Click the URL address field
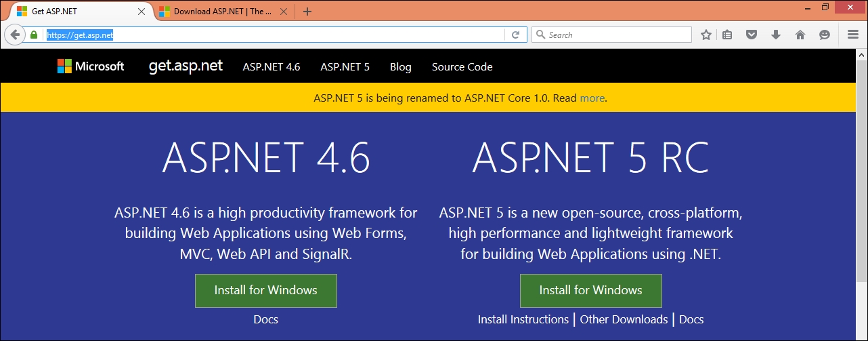Image resolution: width=868 pixels, height=341 pixels. click(x=274, y=35)
